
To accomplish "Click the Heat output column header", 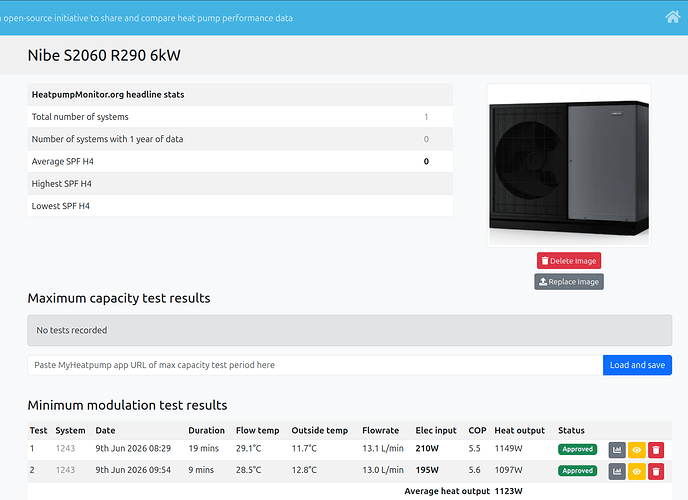I will [x=520, y=430].
